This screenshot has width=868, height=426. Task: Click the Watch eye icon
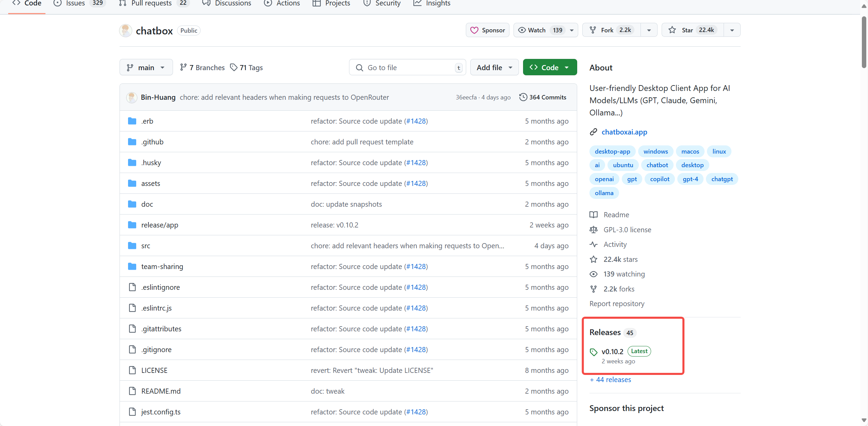[x=522, y=30]
